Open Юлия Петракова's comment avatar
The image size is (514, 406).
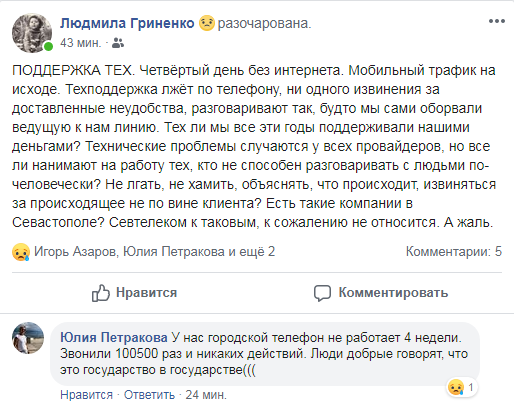click(28, 338)
